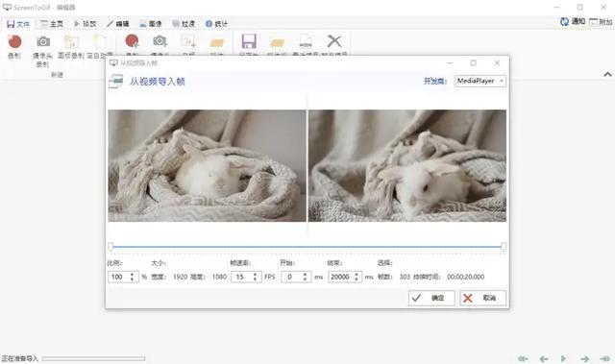This screenshot has width=615, height=364.
Task: Click the start handle of the range slider
Action: (x=111, y=247)
